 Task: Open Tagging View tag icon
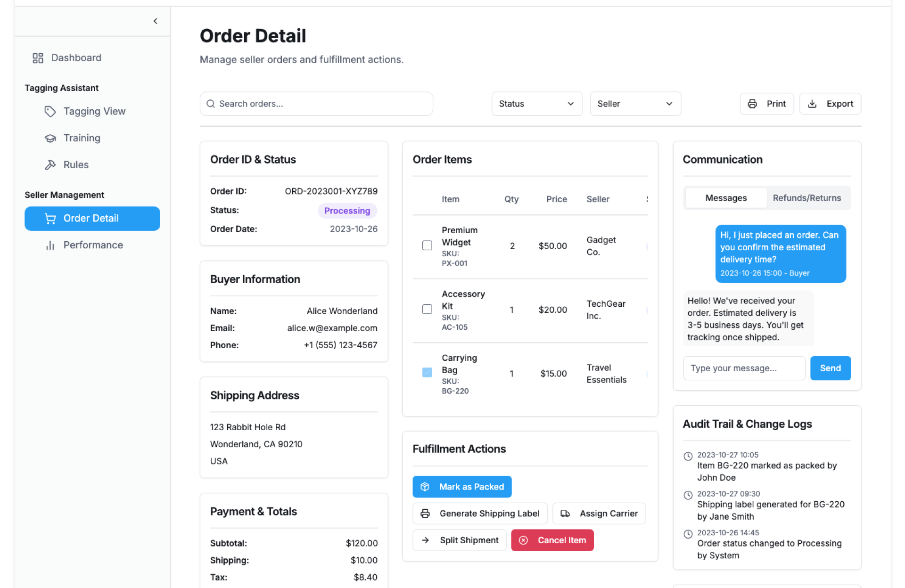[50, 112]
